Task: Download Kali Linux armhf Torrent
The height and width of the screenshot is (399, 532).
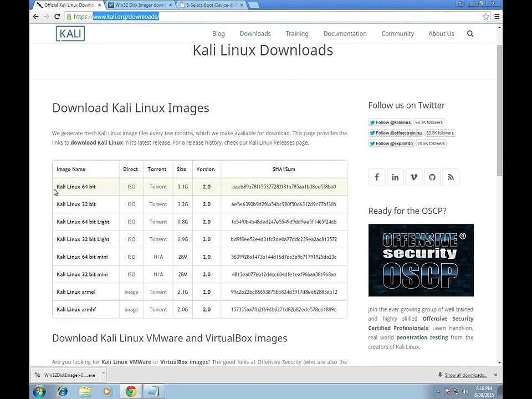Action: point(158,309)
